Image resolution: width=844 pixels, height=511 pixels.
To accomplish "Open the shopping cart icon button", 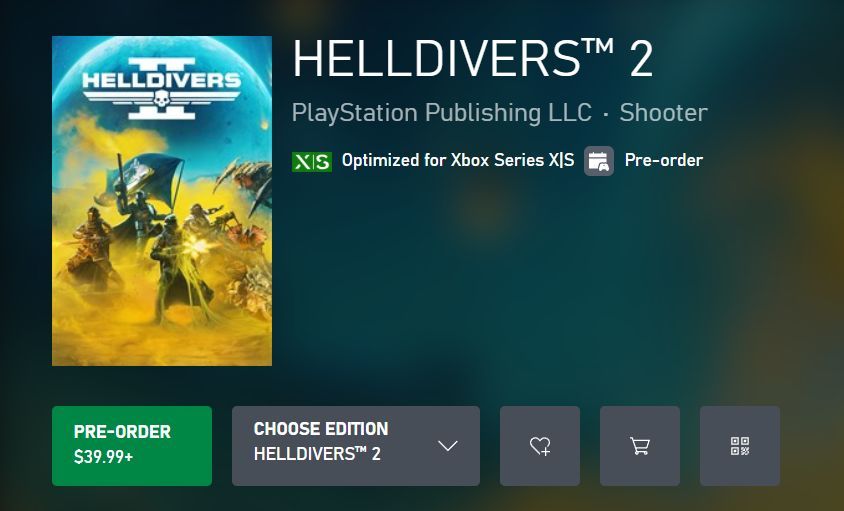I will [x=640, y=446].
